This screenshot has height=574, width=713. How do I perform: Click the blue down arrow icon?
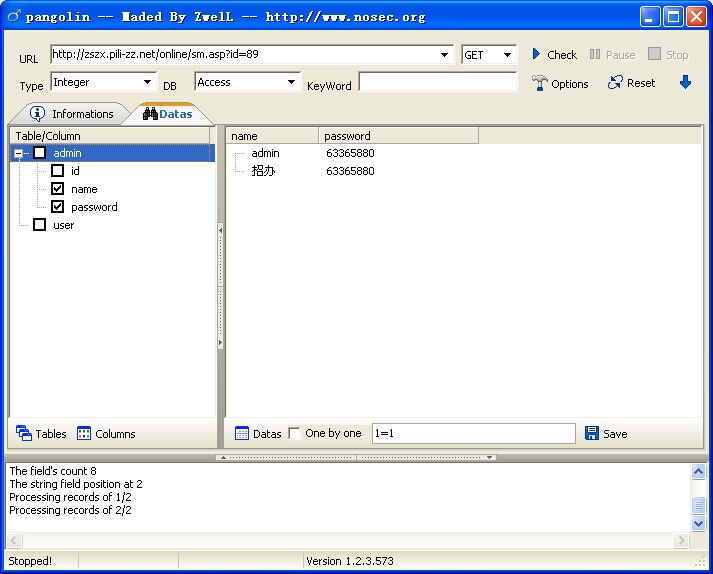pos(685,82)
